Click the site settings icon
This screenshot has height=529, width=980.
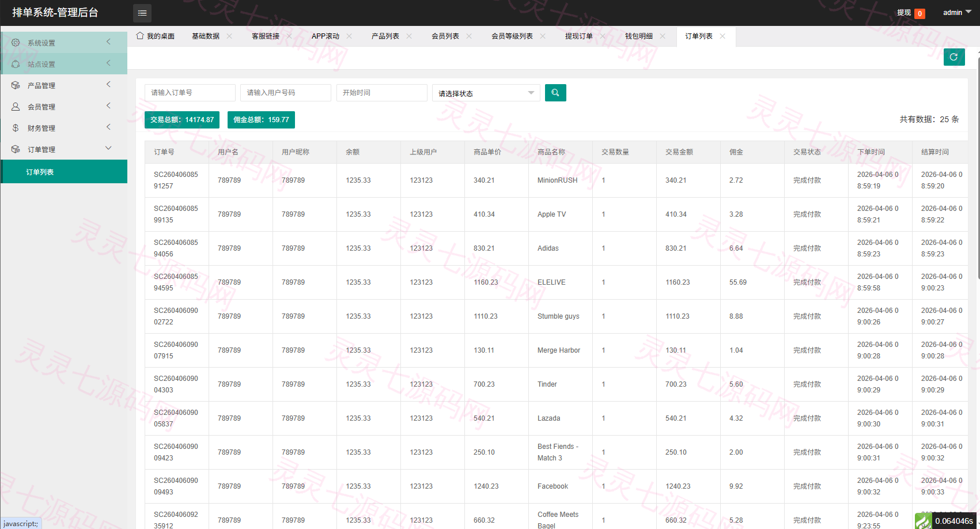click(16, 64)
